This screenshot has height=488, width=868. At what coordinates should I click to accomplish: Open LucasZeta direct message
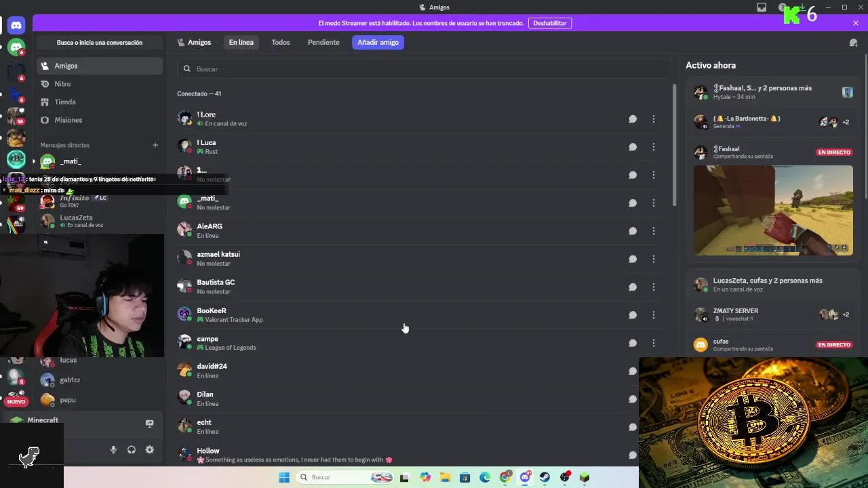100,221
